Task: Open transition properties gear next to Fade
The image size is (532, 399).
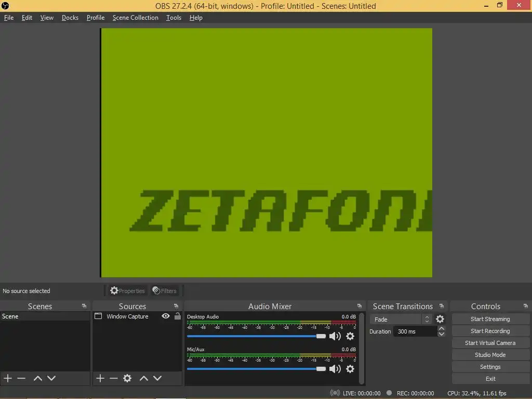Action: (x=440, y=319)
